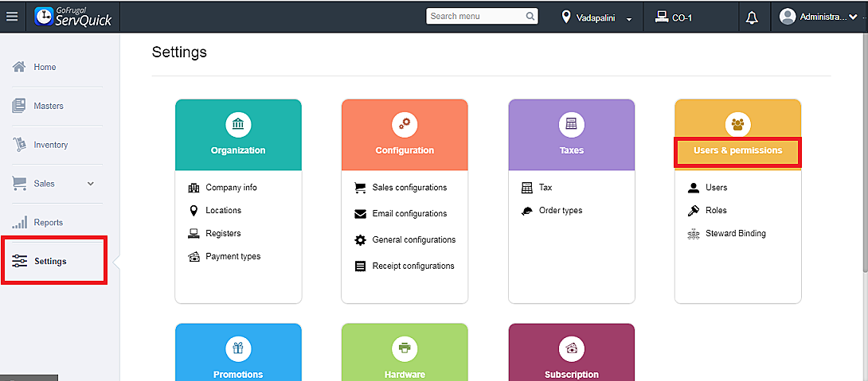Click the CO-1 register computer icon
This screenshot has width=868, height=381.
pyautogui.click(x=661, y=17)
